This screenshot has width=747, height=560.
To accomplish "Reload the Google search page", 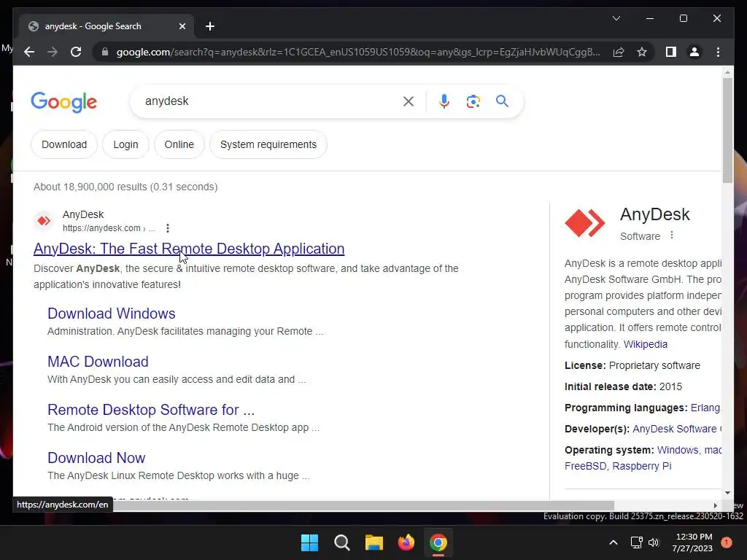I will click(x=76, y=52).
